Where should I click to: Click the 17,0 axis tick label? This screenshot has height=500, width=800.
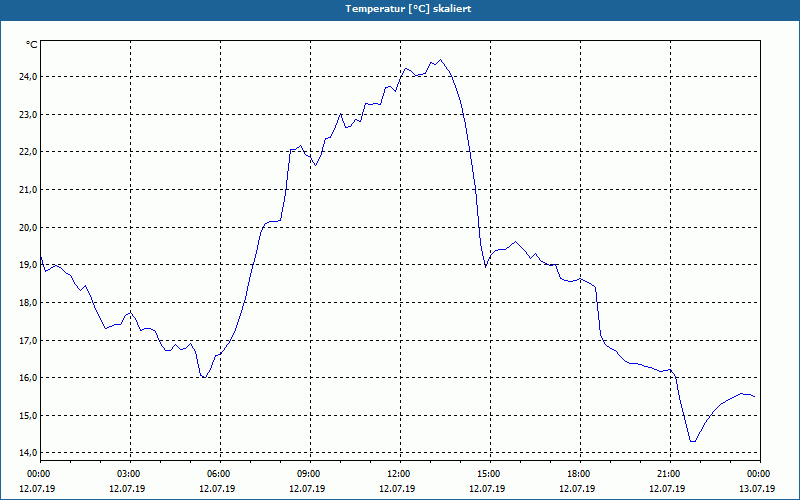tap(29, 340)
